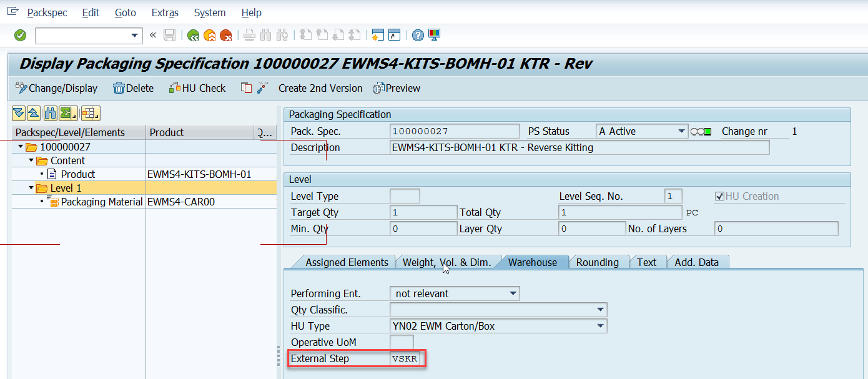Open the Goto menu

coord(126,12)
